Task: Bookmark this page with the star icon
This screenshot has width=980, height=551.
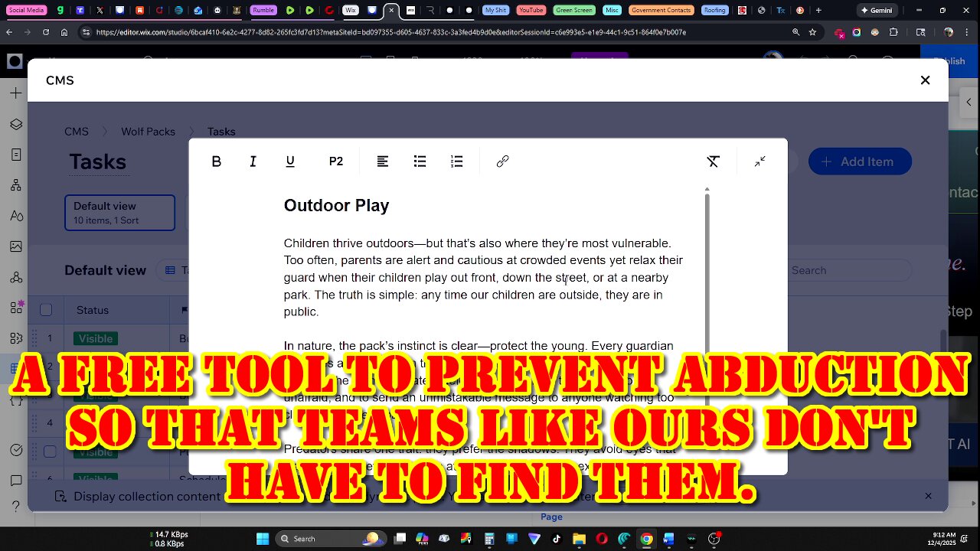Action: pyautogui.click(x=812, y=33)
